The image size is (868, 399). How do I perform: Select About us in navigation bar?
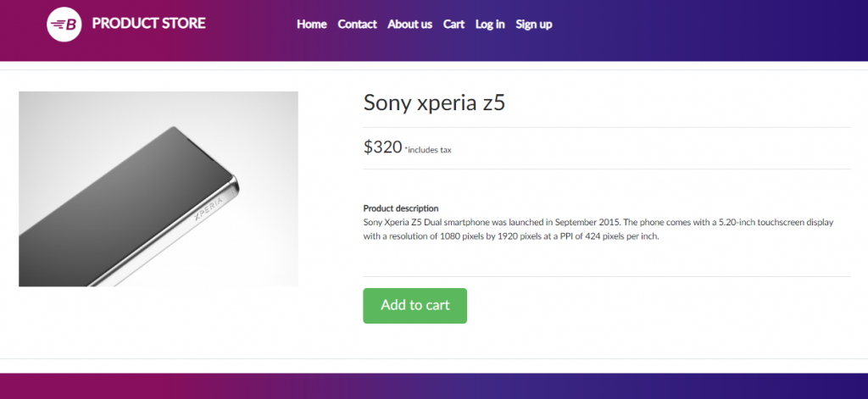(x=409, y=24)
